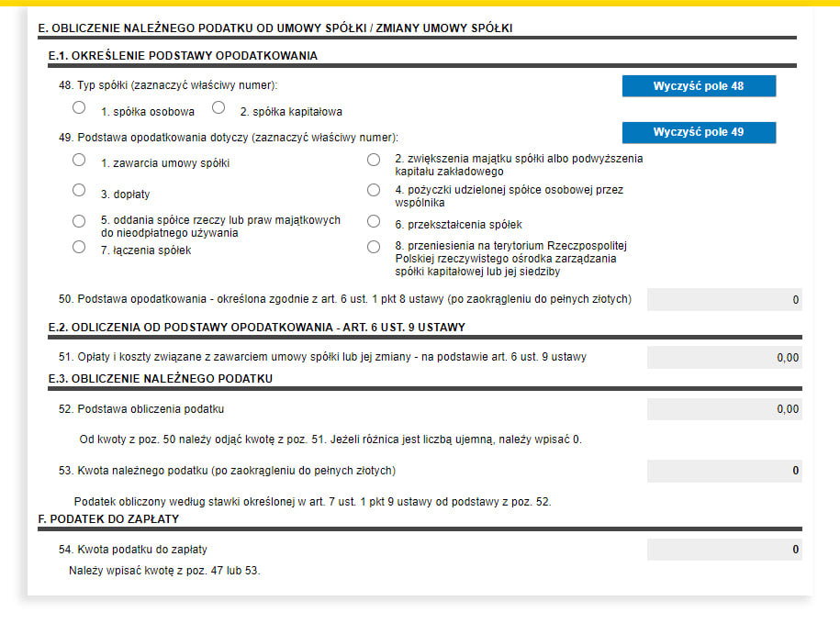Select option 5 'oddania spółce rzeczy'
Screen dimensions: 840x623
click(x=79, y=221)
